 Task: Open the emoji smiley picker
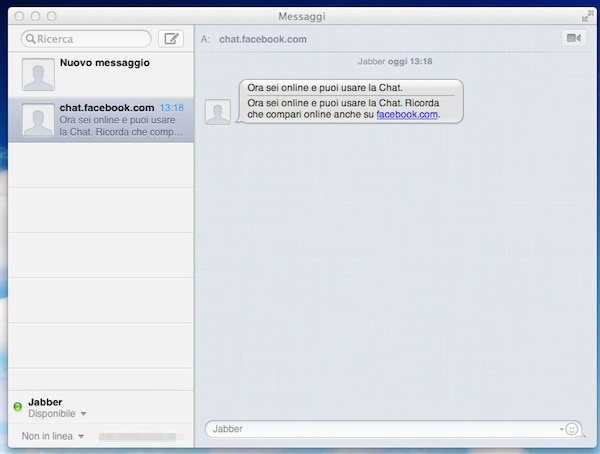pos(572,429)
